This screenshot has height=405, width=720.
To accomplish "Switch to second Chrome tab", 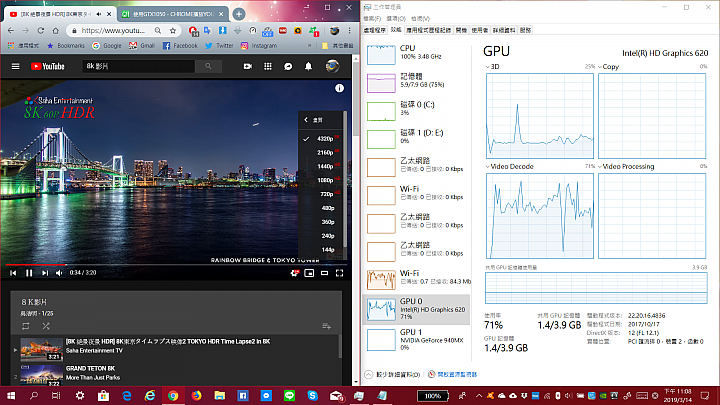I will tap(173, 14).
